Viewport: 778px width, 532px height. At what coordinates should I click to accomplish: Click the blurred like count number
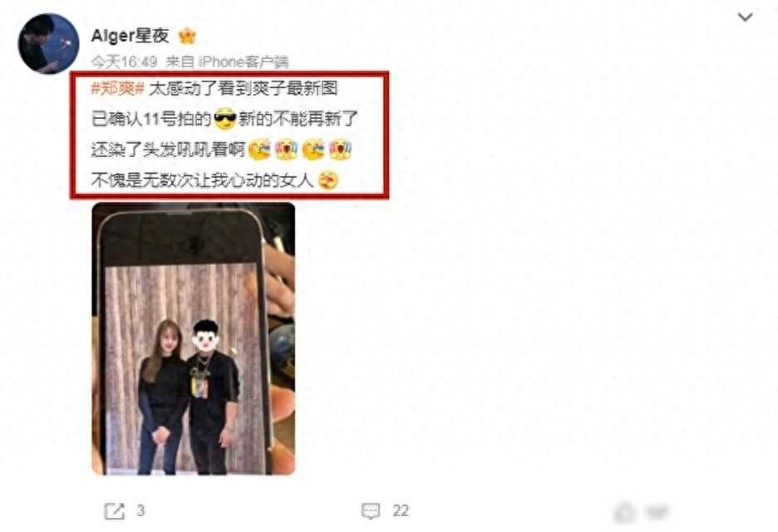657,512
